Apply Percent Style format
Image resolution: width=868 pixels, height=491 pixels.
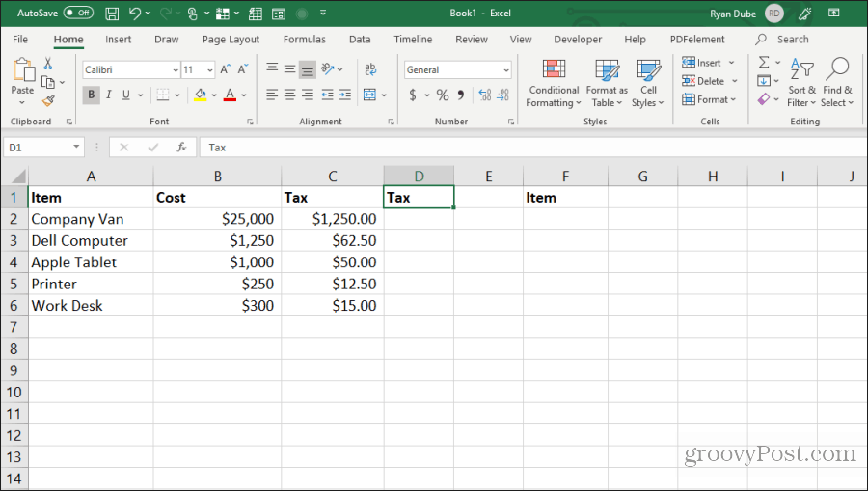pos(443,95)
